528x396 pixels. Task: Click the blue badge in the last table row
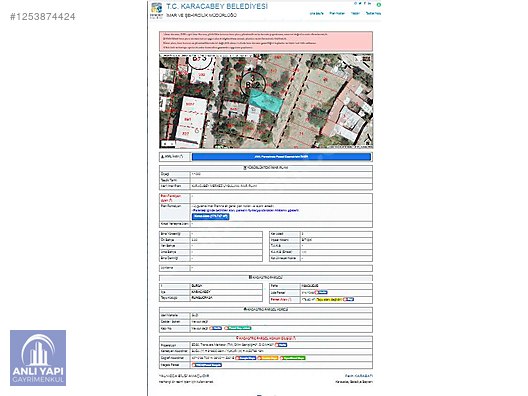tap(207, 365)
